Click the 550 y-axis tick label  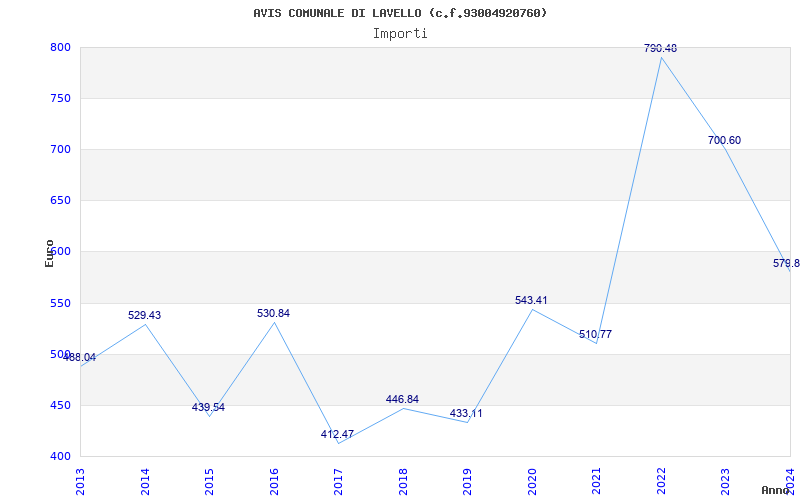[60, 303]
